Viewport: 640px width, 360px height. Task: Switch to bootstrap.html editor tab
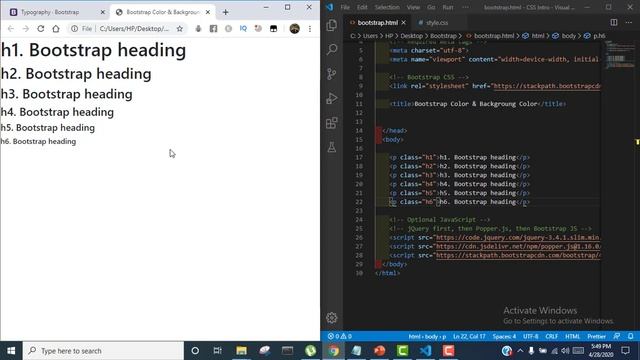pyautogui.click(x=377, y=22)
